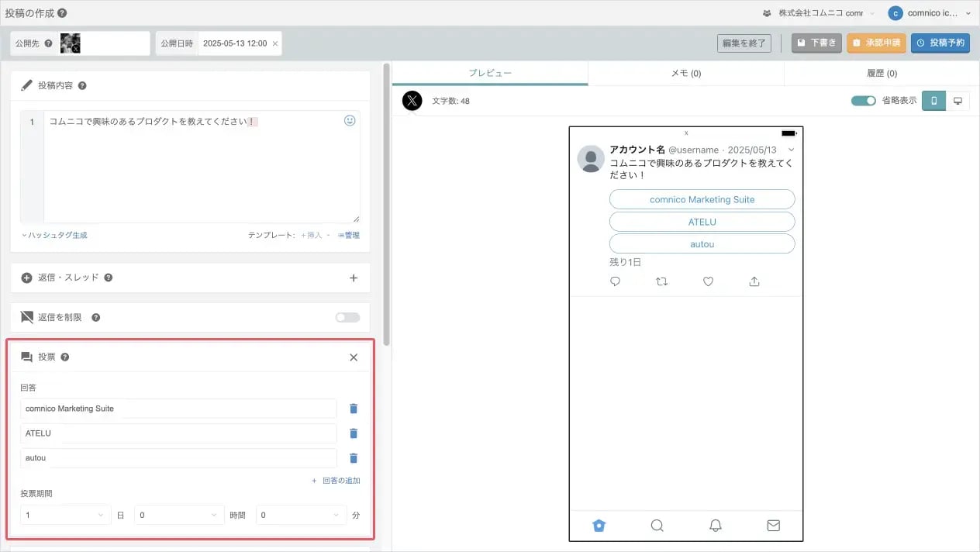
Task: Click the share icon in the tweet preview
Action: (754, 281)
